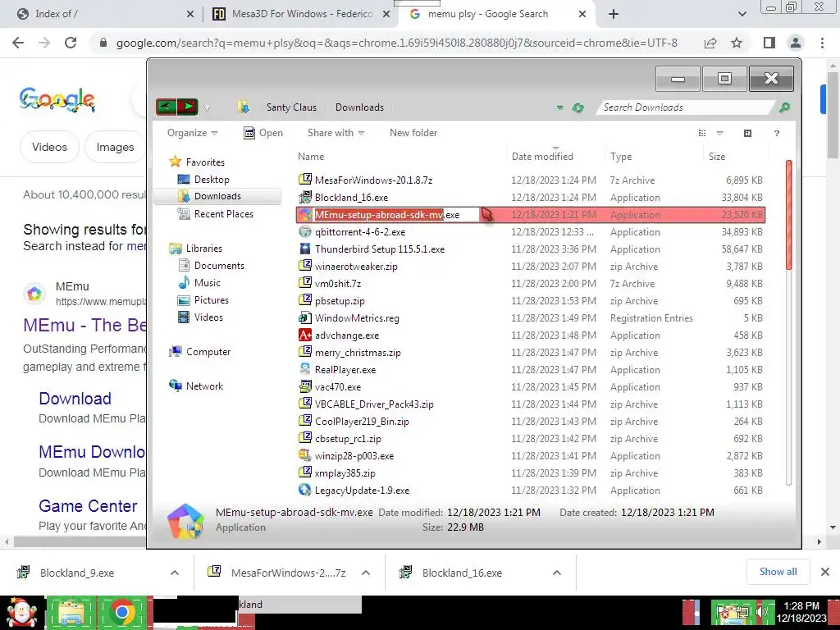
Task: Open the recent locations arrow beside Forward
Action: coord(207,108)
